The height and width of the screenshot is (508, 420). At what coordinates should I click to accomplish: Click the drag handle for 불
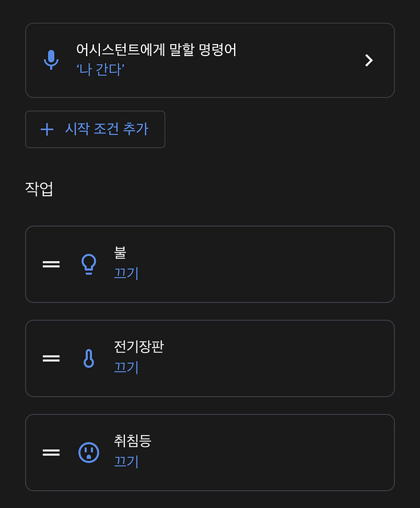click(x=51, y=264)
